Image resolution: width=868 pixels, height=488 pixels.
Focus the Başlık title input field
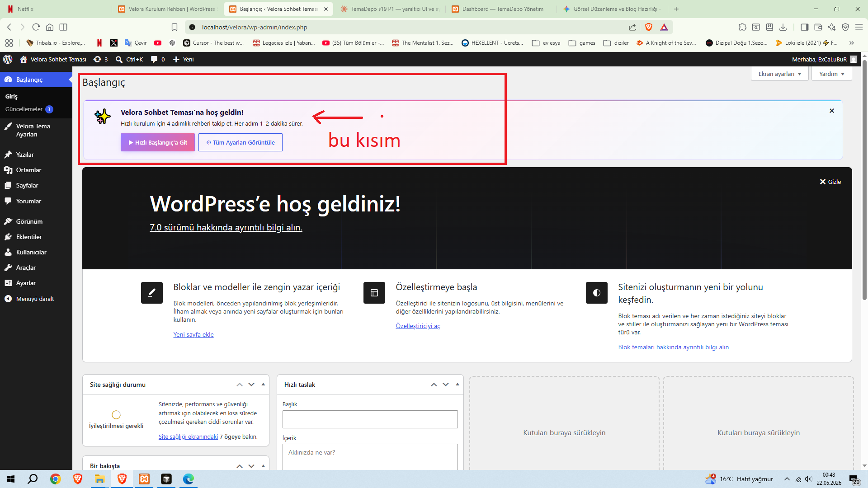(370, 419)
